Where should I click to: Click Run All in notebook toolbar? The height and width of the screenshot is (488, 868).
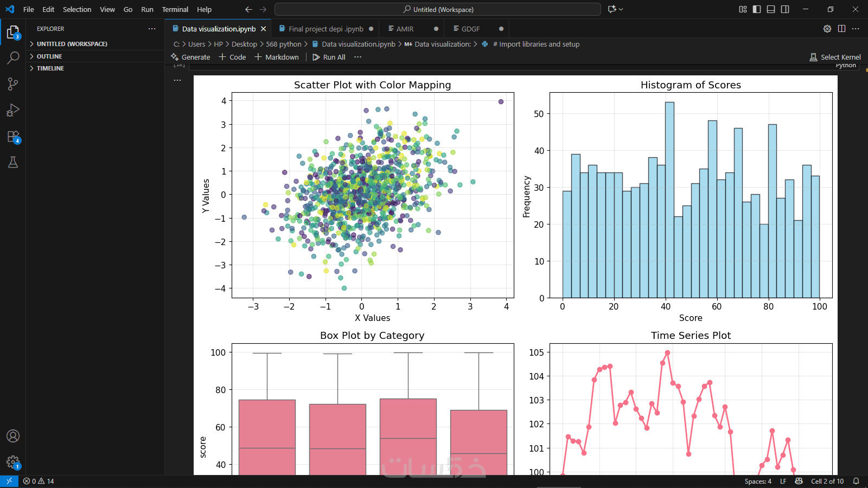coord(329,57)
